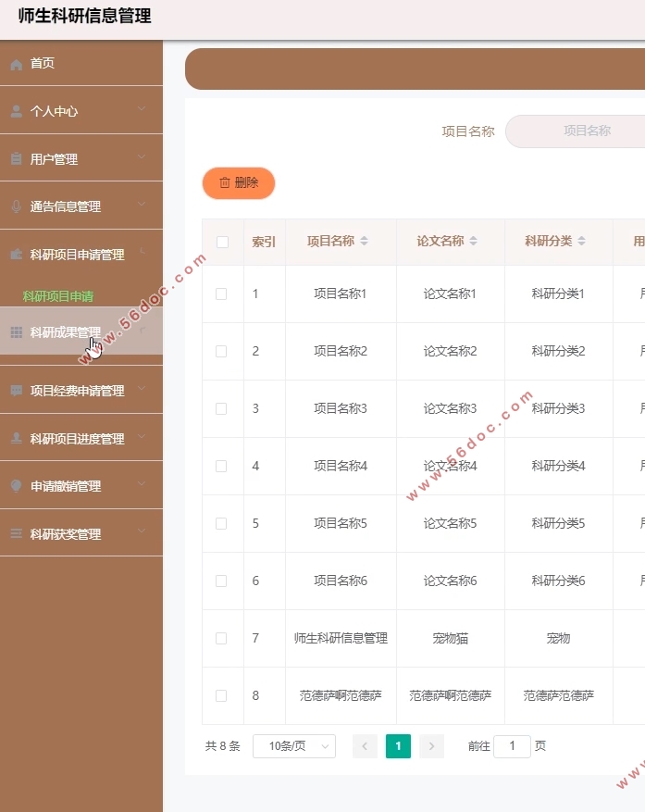Click the person icon beside 个人中心
645x812 pixels.
tap(17, 111)
